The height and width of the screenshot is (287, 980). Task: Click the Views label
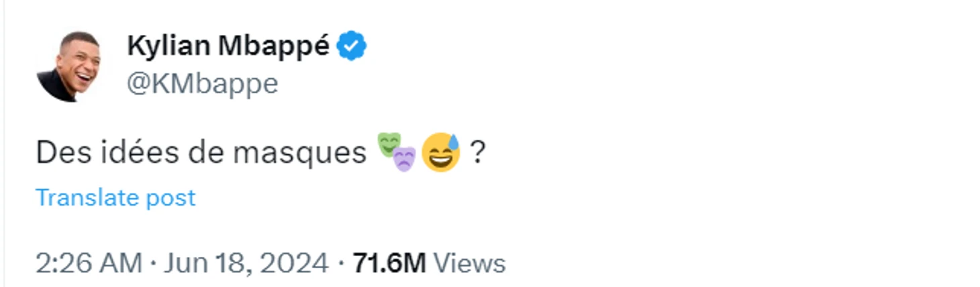[x=469, y=263]
